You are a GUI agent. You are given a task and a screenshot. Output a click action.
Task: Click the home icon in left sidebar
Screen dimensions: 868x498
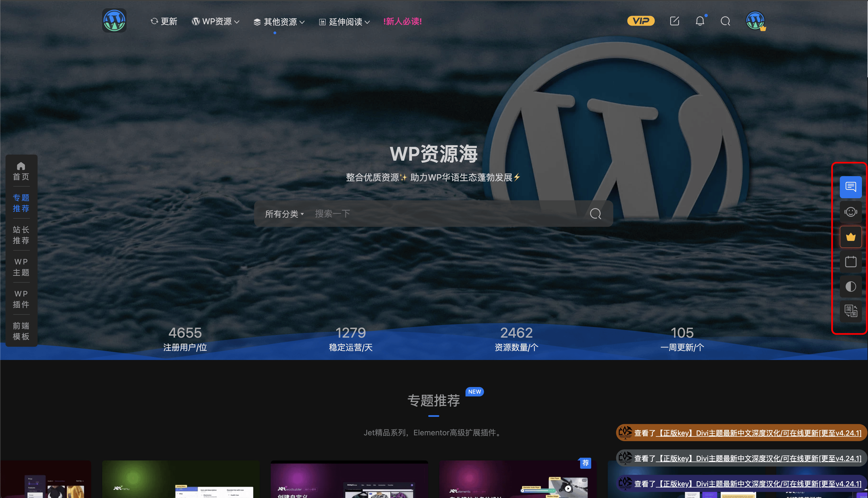21,166
